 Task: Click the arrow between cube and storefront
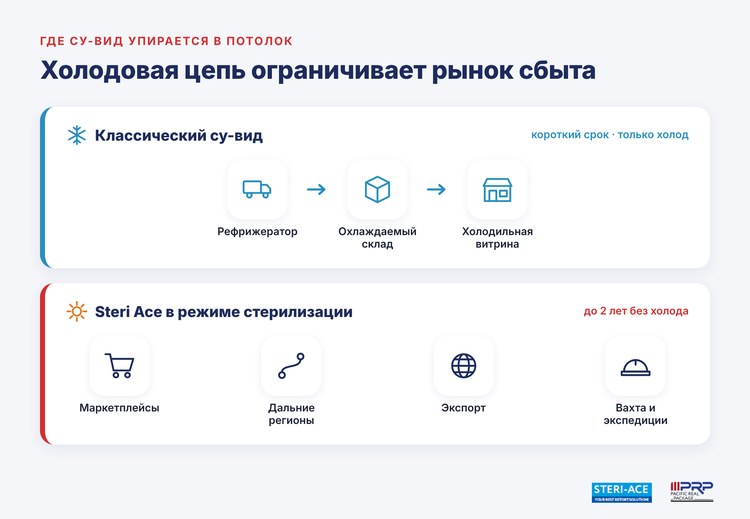click(436, 189)
